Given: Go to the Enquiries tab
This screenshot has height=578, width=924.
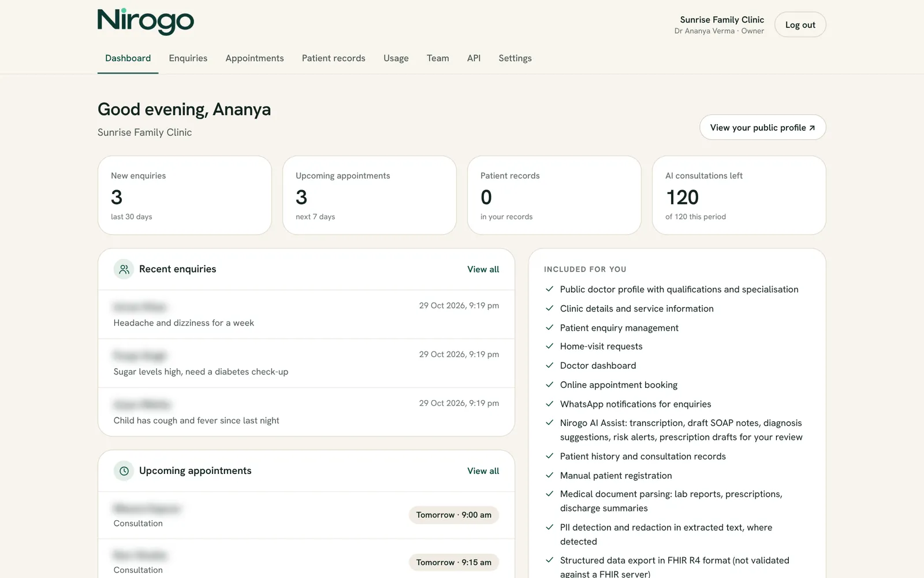Looking at the screenshot, I should [x=188, y=58].
